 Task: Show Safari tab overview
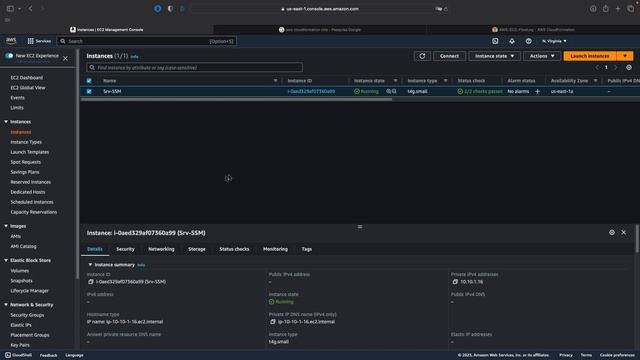click(630, 9)
